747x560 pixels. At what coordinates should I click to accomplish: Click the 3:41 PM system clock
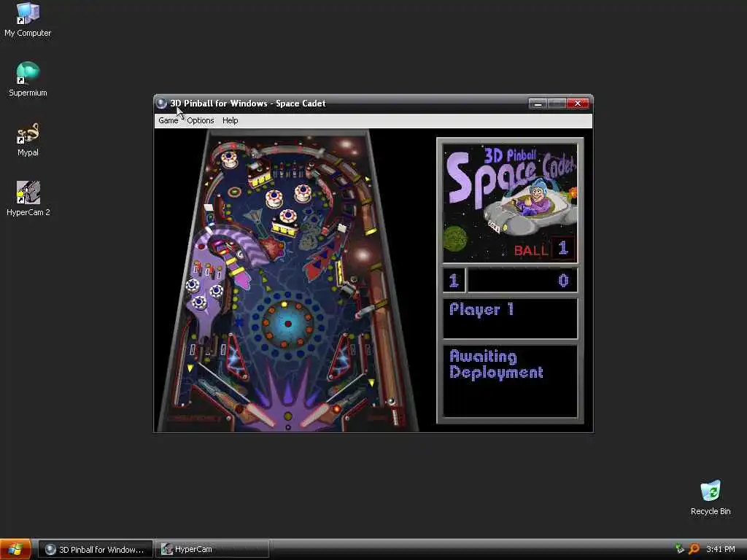coord(720,549)
